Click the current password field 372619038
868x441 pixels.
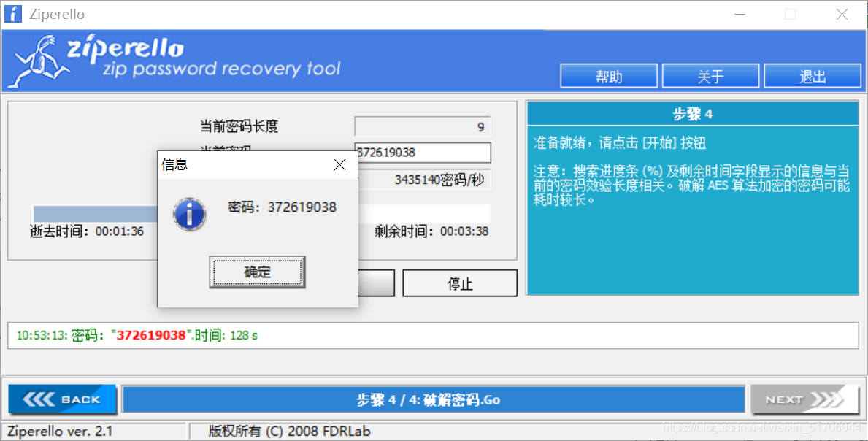[423, 153]
